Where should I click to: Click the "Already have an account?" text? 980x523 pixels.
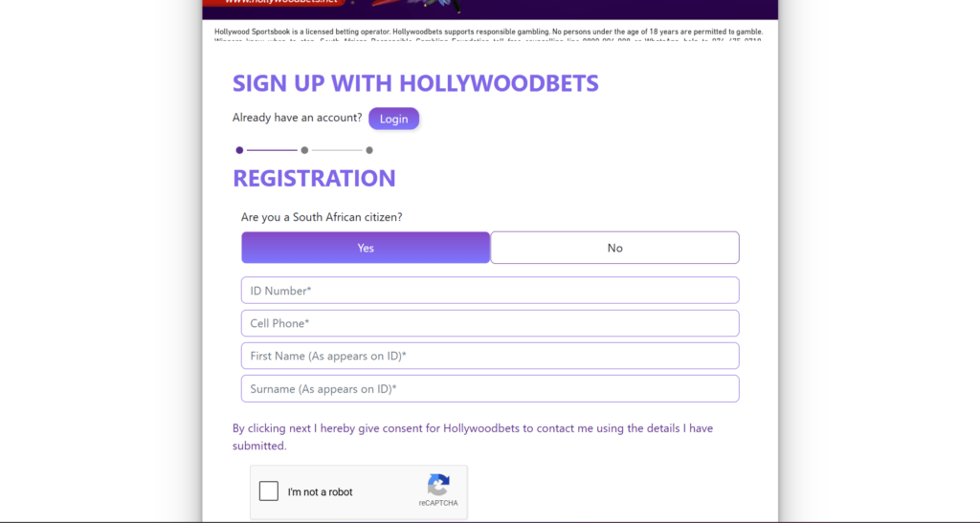[x=297, y=118]
